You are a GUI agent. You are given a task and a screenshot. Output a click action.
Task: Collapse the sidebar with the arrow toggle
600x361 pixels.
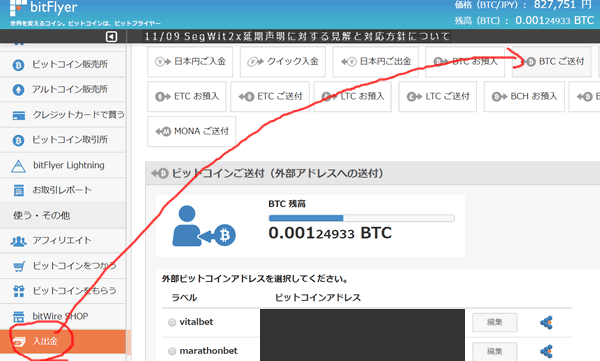[111, 37]
